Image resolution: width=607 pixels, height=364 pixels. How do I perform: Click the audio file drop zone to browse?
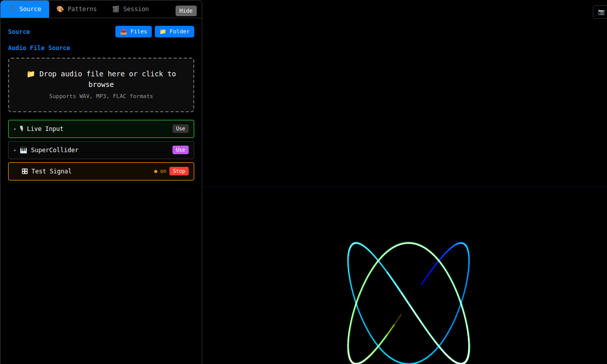[101, 85]
